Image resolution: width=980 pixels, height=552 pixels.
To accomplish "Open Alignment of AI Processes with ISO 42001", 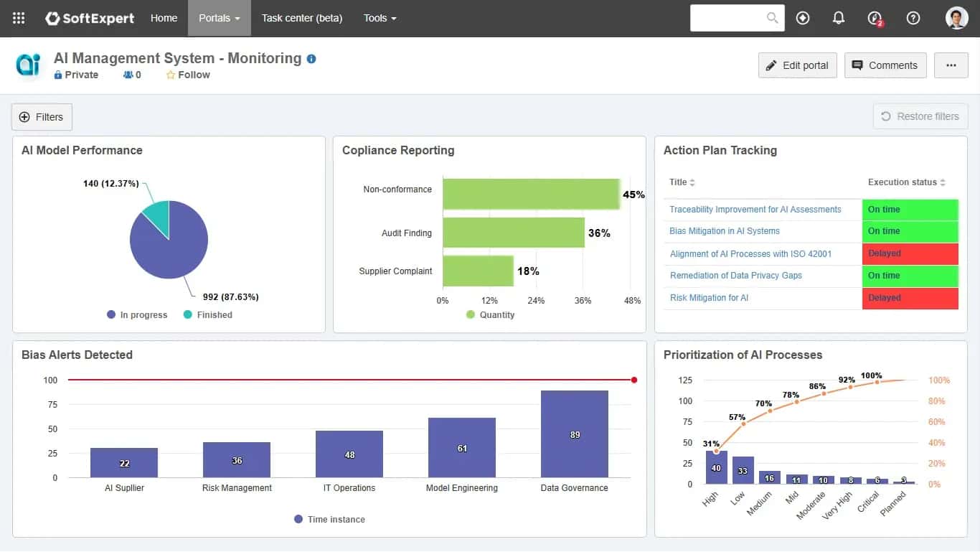I will 751,253.
